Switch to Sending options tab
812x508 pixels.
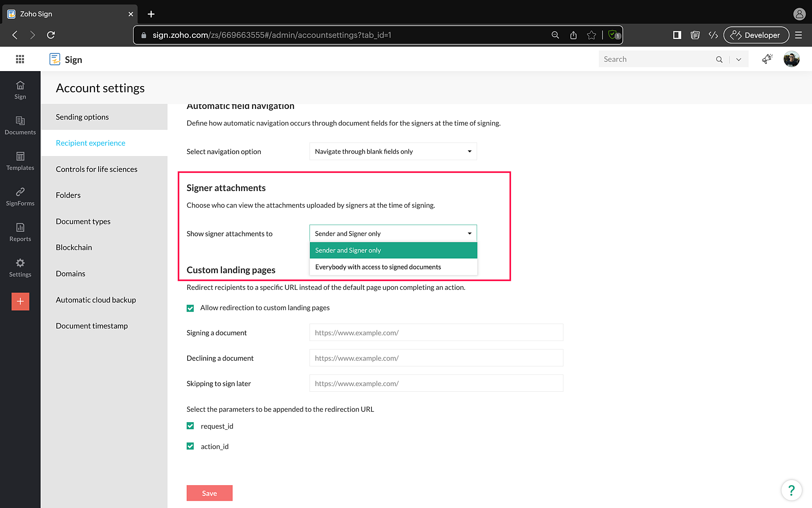click(82, 117)
